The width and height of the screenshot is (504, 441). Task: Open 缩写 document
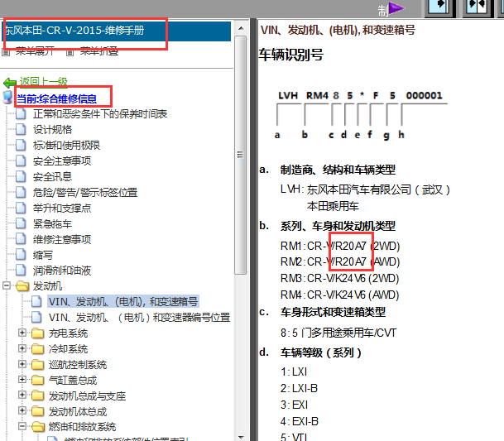[x=43, y=255]
